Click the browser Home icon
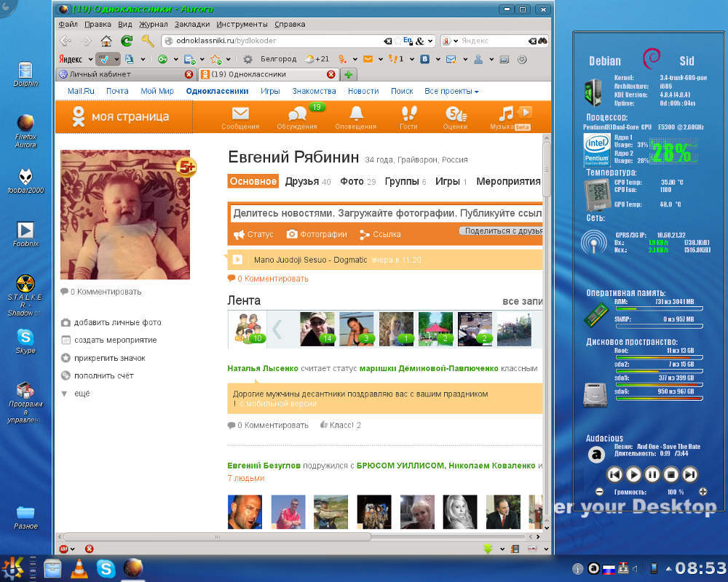 pyautogui.click(x=106, y=41)
